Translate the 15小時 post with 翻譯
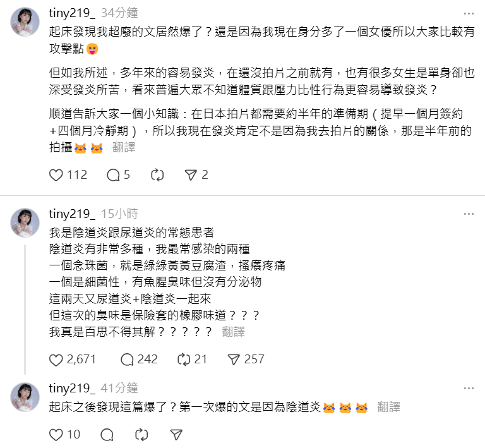485x448 pixels. tap(234, 332)
